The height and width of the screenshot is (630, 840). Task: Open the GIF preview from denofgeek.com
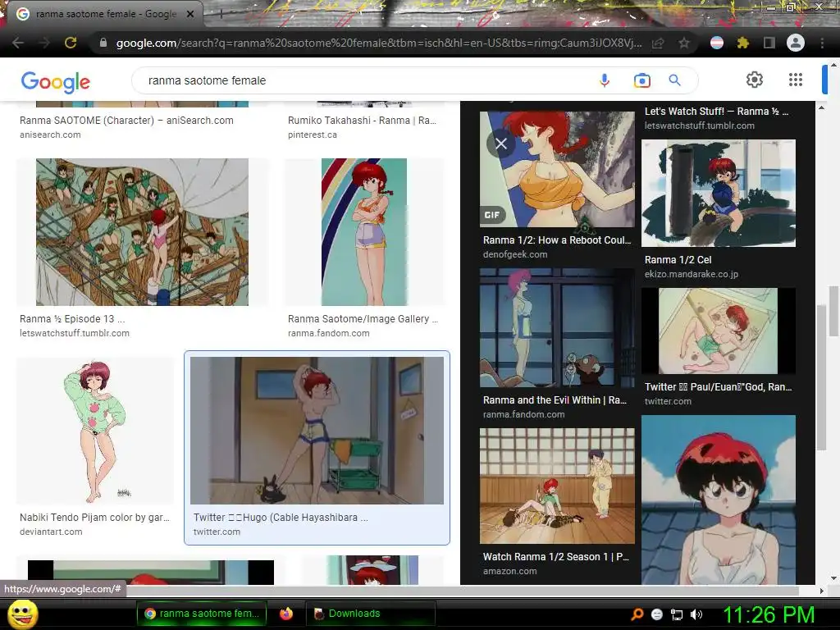pos(557,169)
